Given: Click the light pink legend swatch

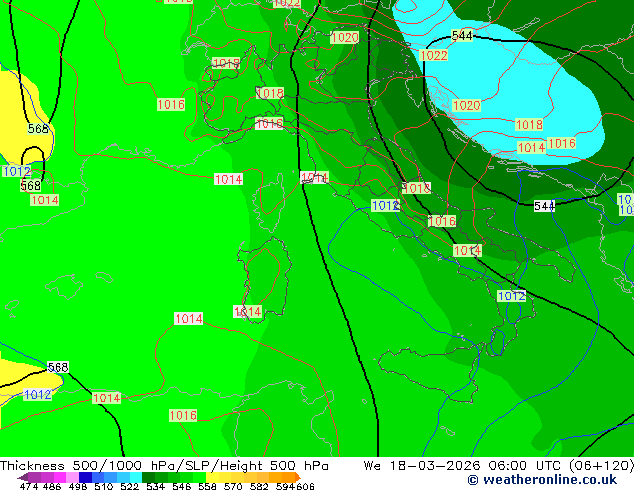Looking at the screenshot, I should [72, 477].
